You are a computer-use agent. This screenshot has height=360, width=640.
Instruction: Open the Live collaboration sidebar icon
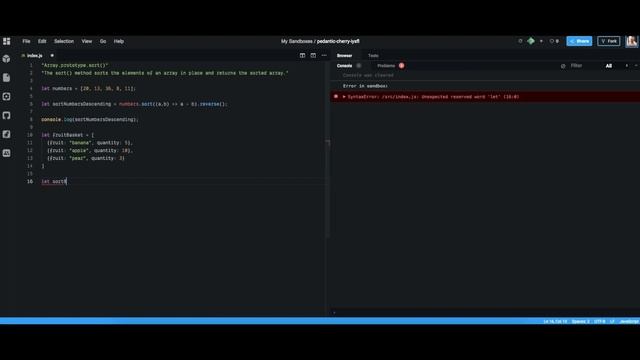pos(7,153)
